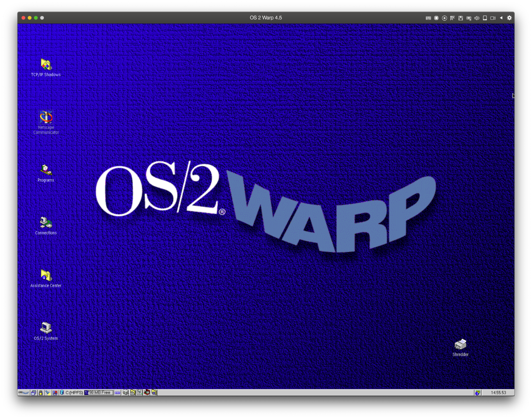532x419 pixels.
Task: Open the red toolbox tray icon in WarpCenter
Action: click(x=147, y=393)
